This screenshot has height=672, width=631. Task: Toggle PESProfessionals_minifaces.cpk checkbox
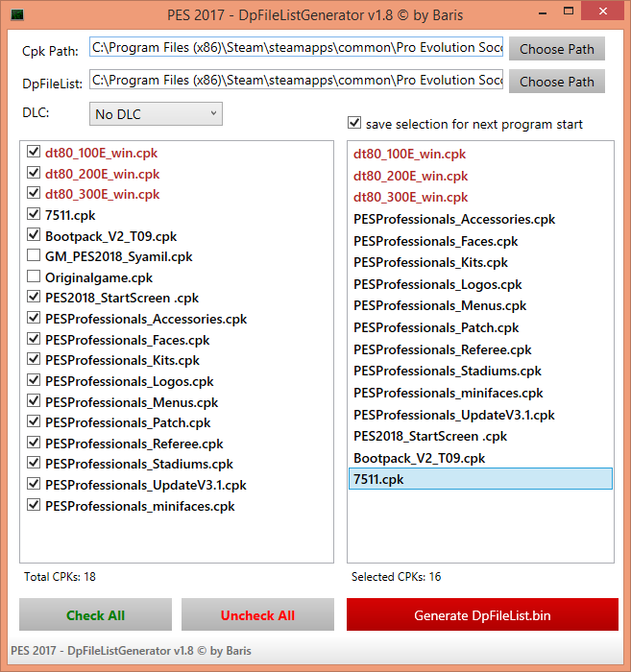point(34,504)
